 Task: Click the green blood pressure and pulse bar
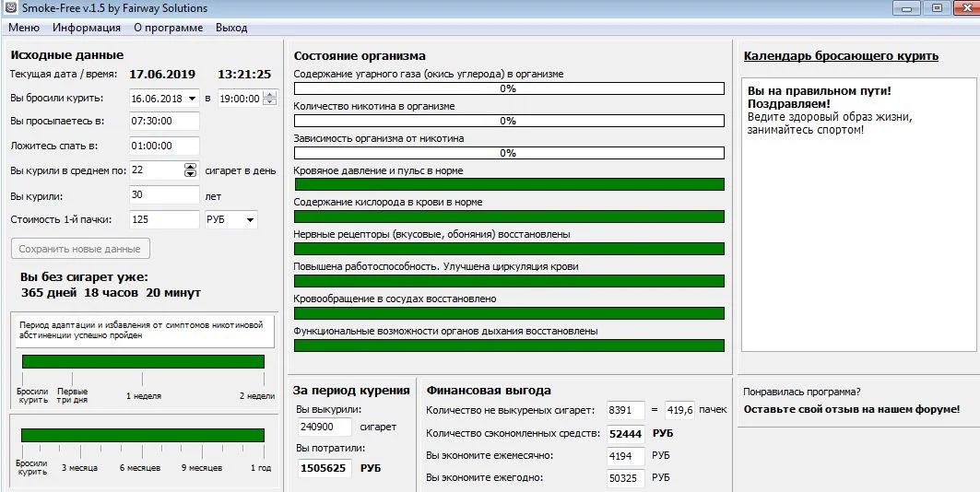pos(509,184)
